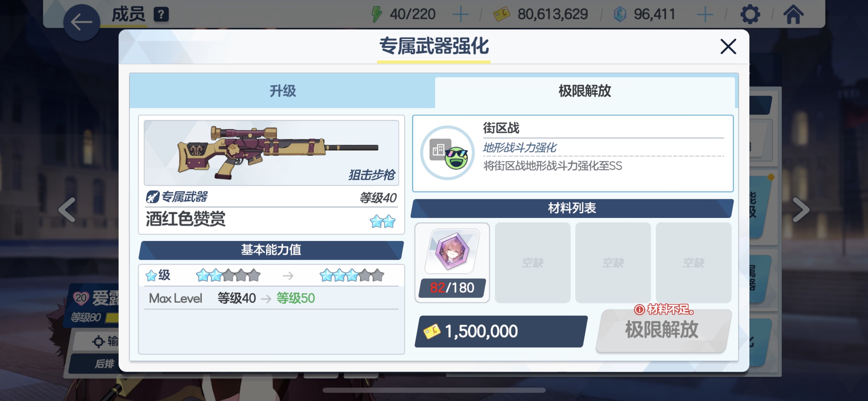The height and width of the screenshot is (401, 868).
Task: Add gems with plus next to 96,411
Action: (x=705, y=15)
